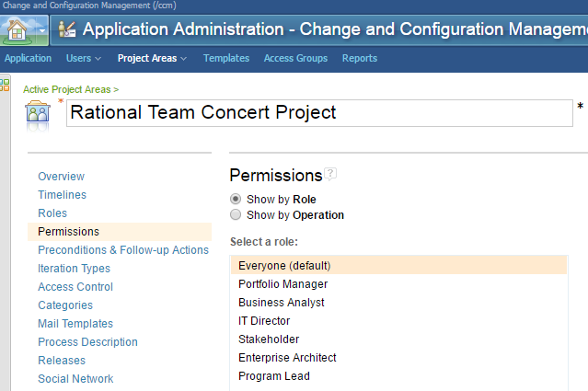Click the Permissions help question mark icon
The height and width of the screenshot is (391, 588).
click(x=330, y=174)
